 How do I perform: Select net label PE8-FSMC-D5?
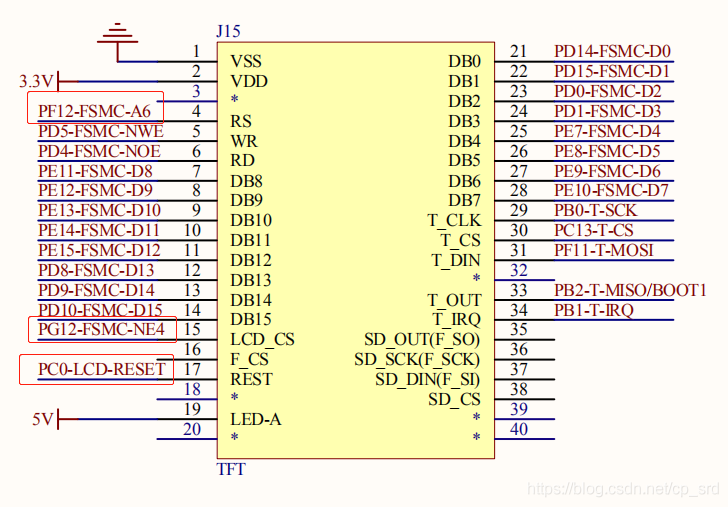(607, 151)
